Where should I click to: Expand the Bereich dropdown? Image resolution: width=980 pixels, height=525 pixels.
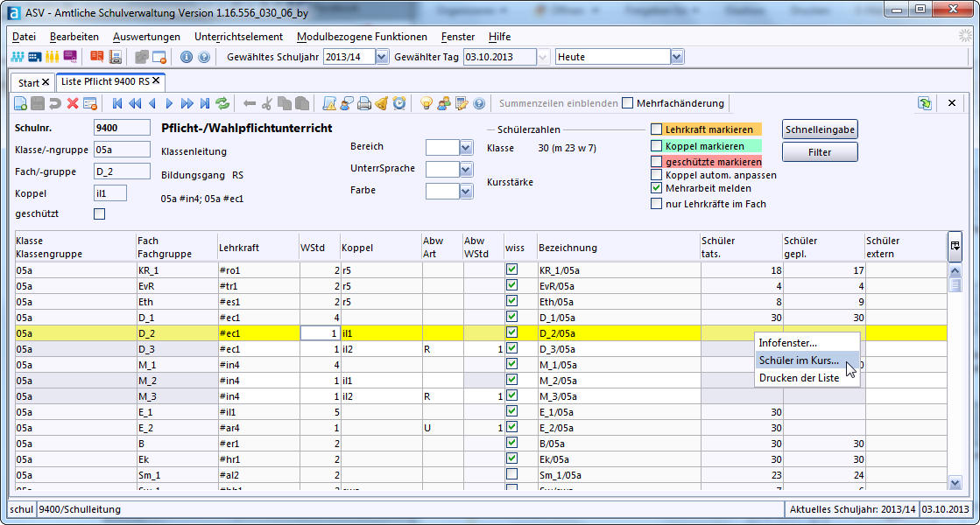click(x=466, y=147)
